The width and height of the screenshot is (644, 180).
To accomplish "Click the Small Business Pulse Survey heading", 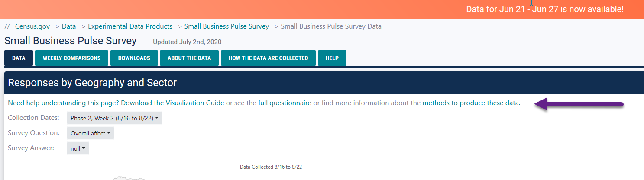I will pyautogui.click(x=71, y=41).
